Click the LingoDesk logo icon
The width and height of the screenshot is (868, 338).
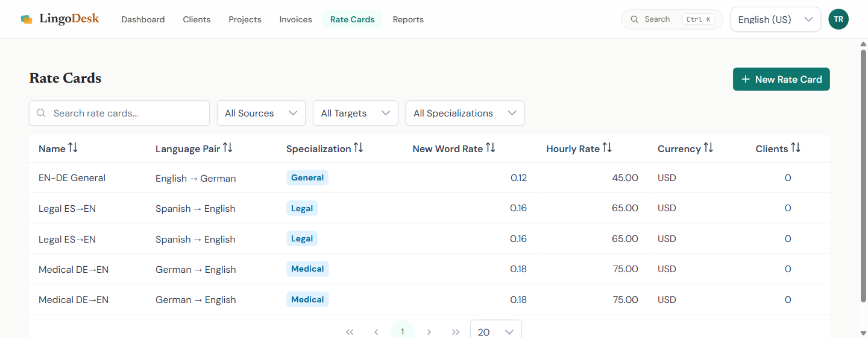click(x=27, y=19)
